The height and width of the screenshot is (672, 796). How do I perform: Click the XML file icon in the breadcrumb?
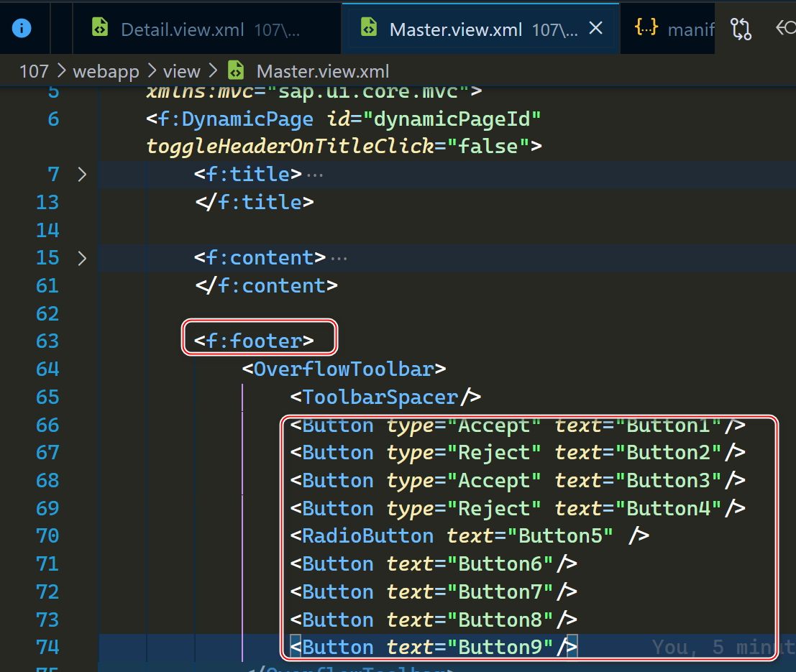(x=235, y=71)
